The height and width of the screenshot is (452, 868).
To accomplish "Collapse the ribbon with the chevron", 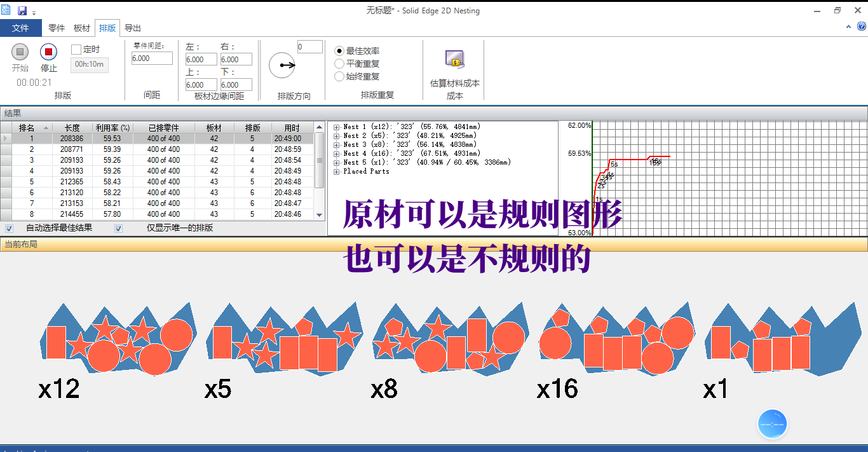I will pyautogui.click(x=849, y=27).
